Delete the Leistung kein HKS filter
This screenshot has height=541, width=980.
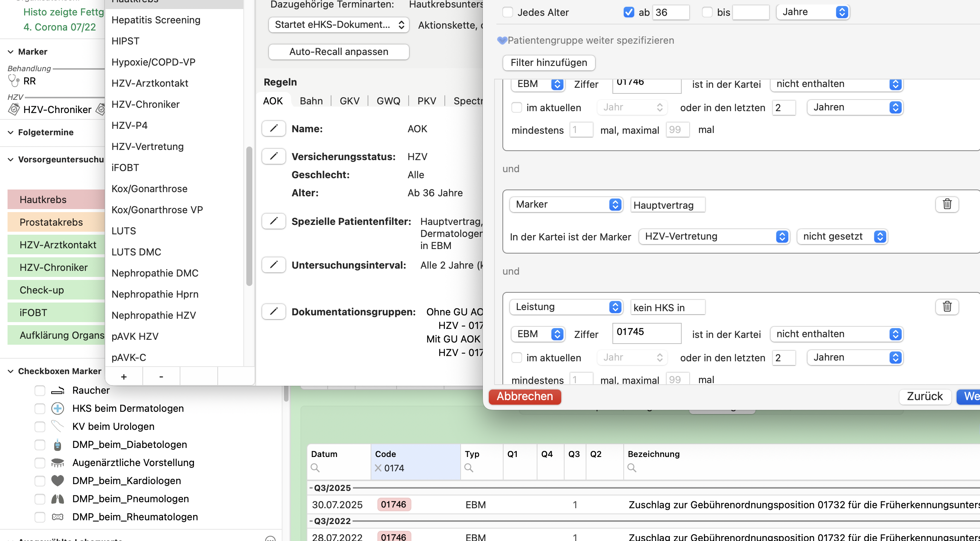[947, 307]
